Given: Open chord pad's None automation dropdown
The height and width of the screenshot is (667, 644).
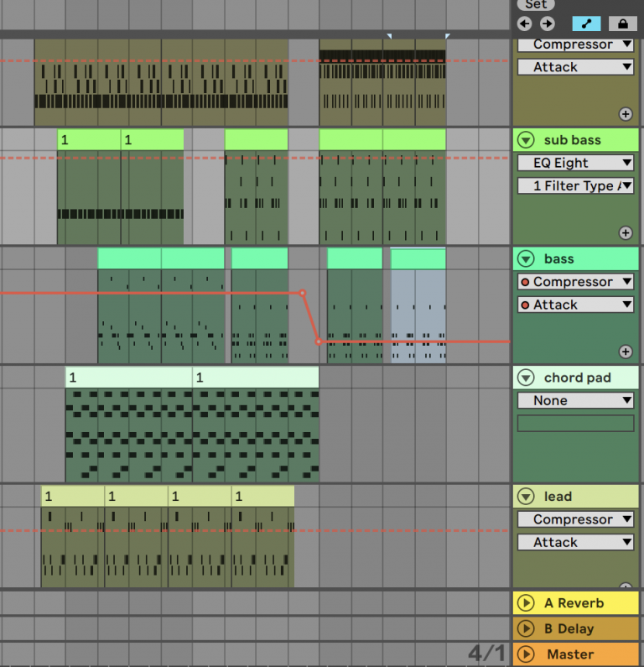Looking at the screenshot, I should coord(575,400).
